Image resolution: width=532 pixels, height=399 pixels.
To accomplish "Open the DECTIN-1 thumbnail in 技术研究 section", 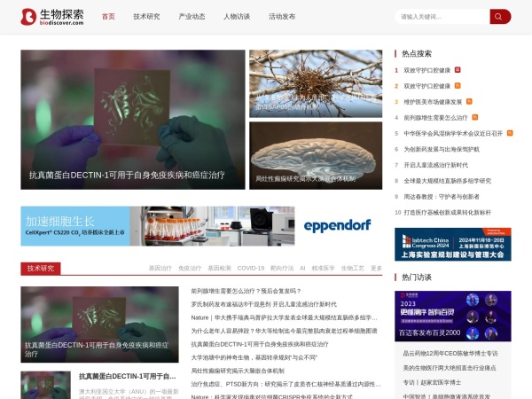I will pos(99,325).
